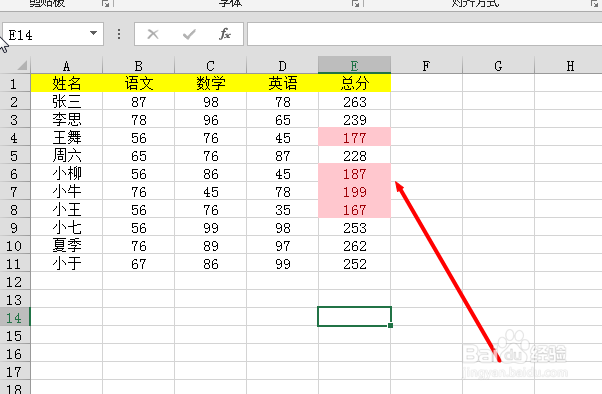
Task: Click total score 253 cell
Action: point(354,228)
